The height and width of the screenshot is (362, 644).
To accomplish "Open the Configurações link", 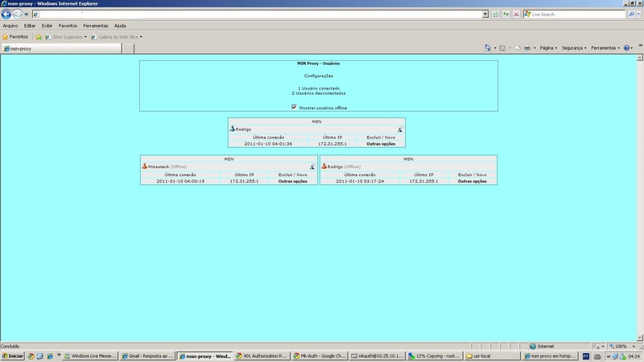I will (x=319, y=76).
